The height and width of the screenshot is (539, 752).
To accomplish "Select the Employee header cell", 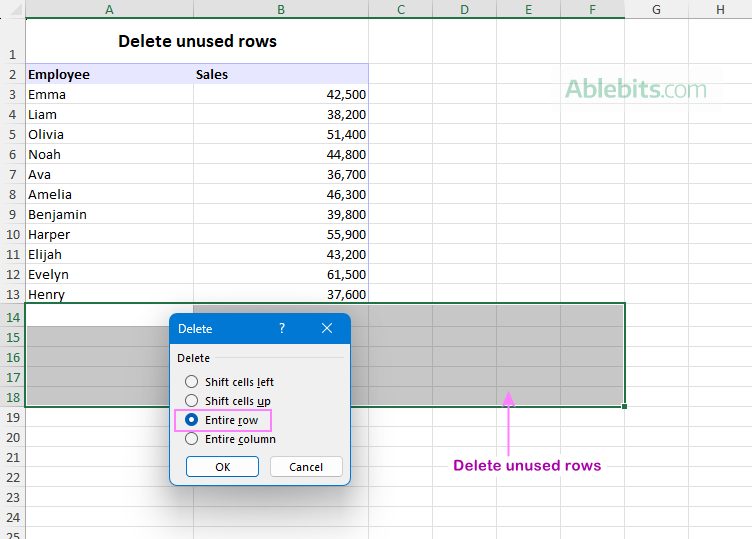I will click(109, 74).
